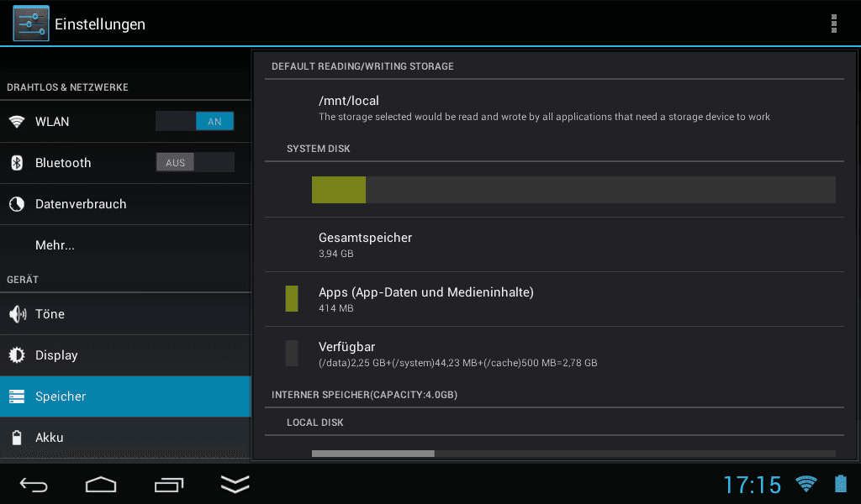The height and width of the screenshot is (504, 861).
Task: Click the gray Verfügbar color swatch
Action: coord(292,353)
